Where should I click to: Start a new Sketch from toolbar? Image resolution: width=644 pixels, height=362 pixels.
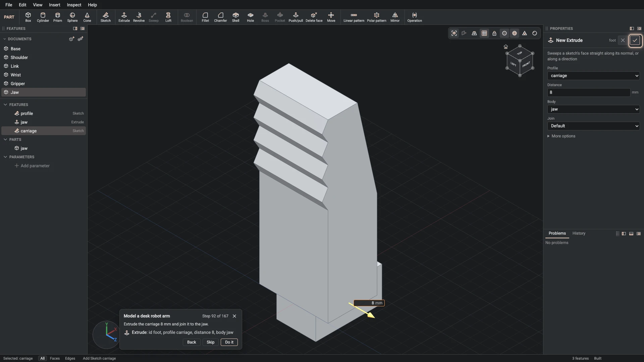point(106,17)
